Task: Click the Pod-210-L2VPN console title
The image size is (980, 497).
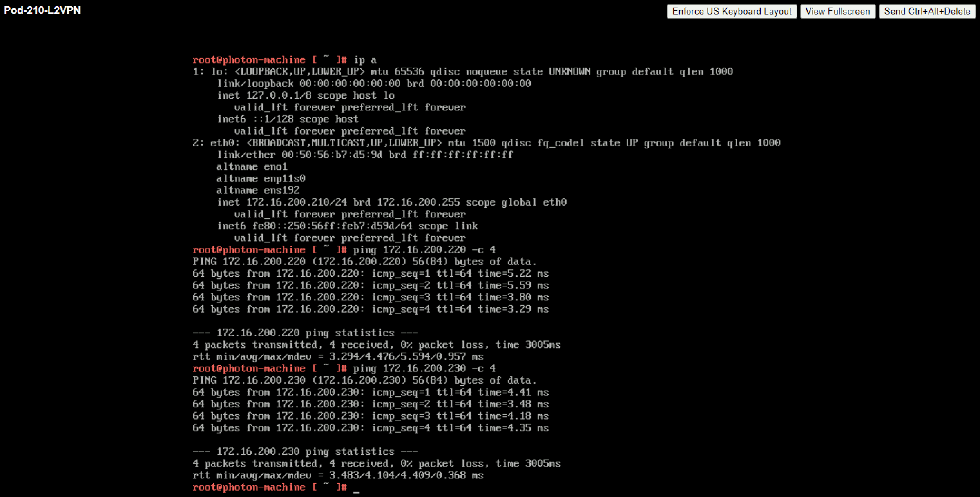Action: (42, 10)
